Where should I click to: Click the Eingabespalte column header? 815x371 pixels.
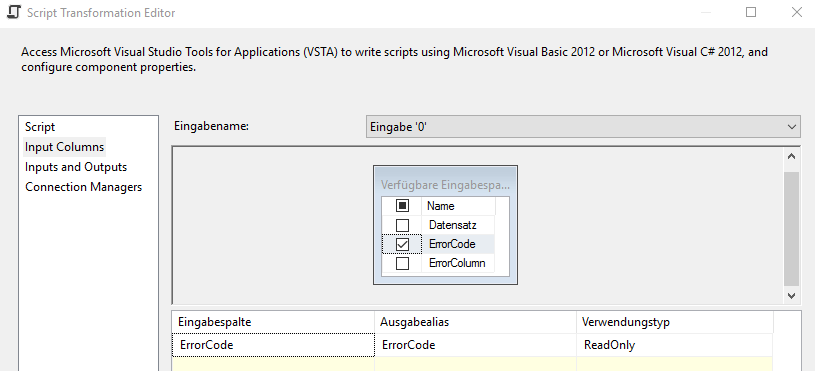click(273, 322)
